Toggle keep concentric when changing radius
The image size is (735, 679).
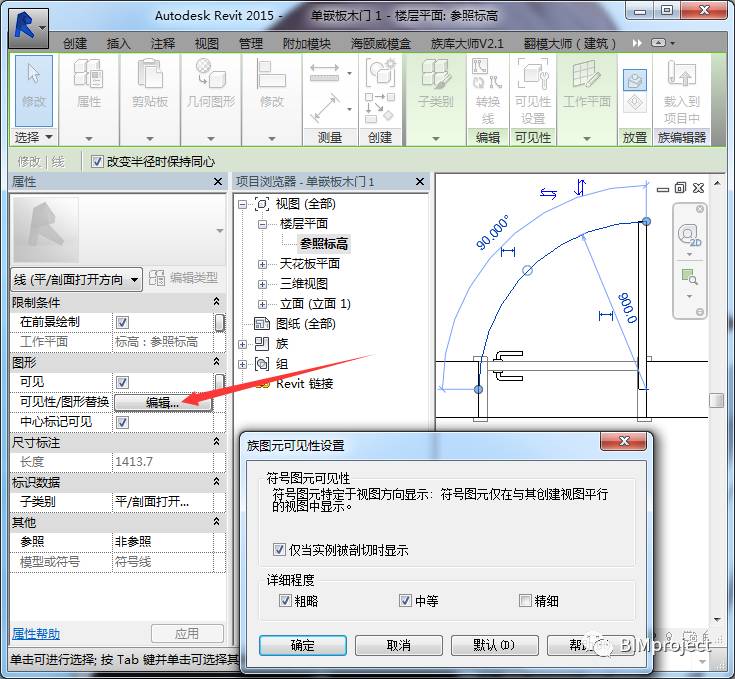pyautogui.click(x=97, y=162)
